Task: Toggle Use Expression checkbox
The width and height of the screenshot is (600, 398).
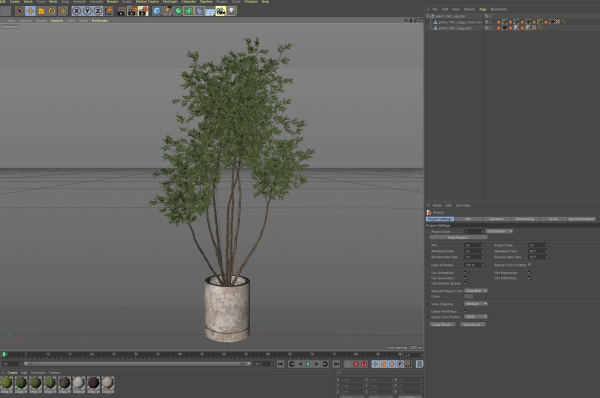Action: pyautogui.click(x=530, y=272)
